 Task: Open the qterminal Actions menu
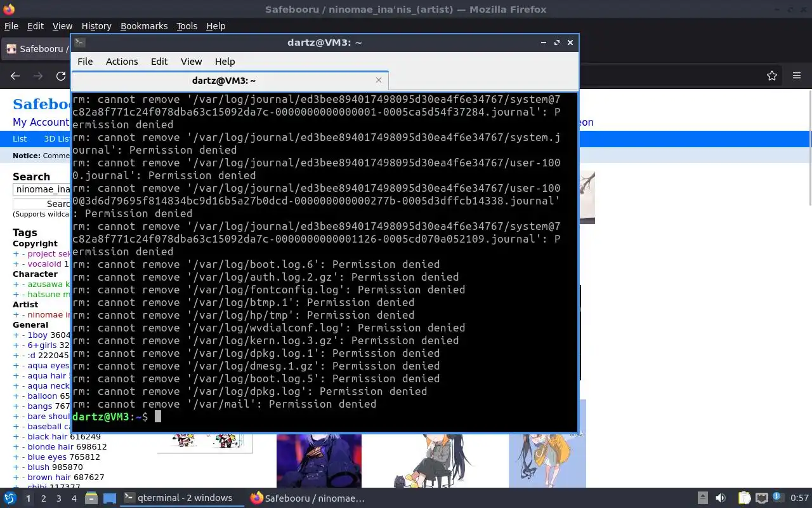point(122,62)
